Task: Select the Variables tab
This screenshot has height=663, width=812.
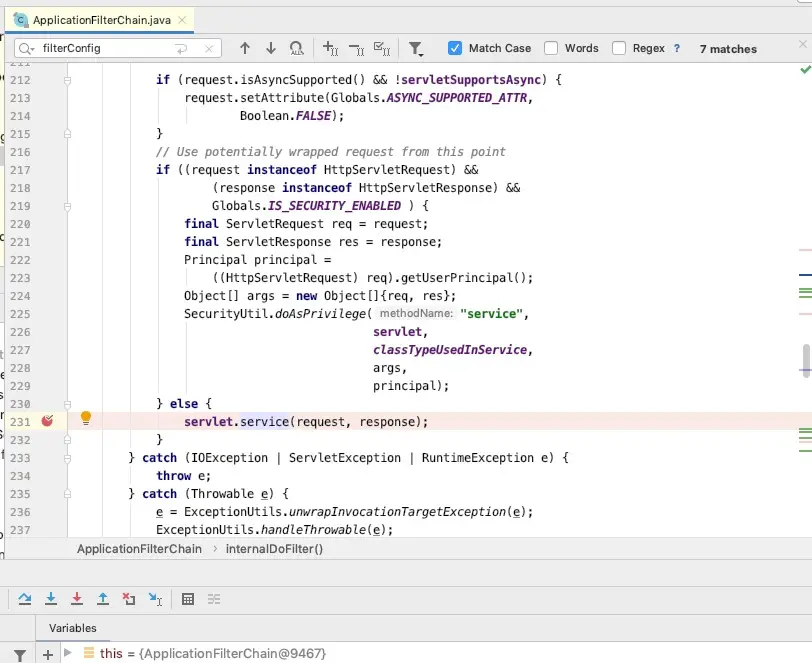Action: point(72,628)
